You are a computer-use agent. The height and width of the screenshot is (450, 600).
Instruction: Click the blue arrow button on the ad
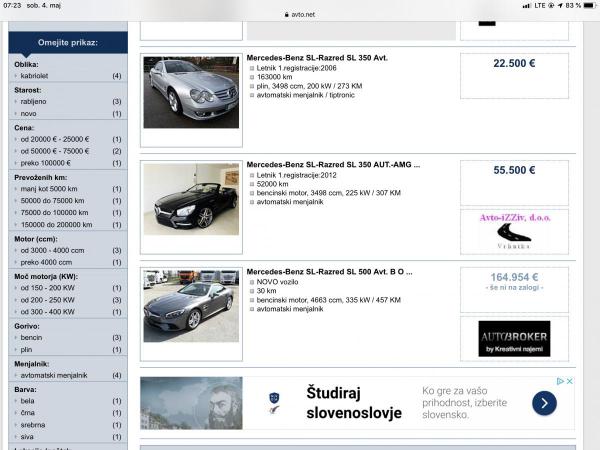(x=544, y=403)
